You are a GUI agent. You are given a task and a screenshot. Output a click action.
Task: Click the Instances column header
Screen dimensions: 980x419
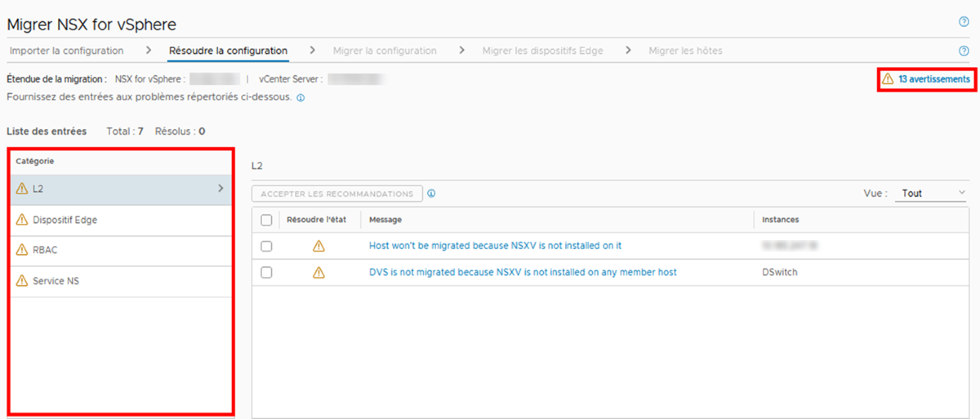coord(780,220)
